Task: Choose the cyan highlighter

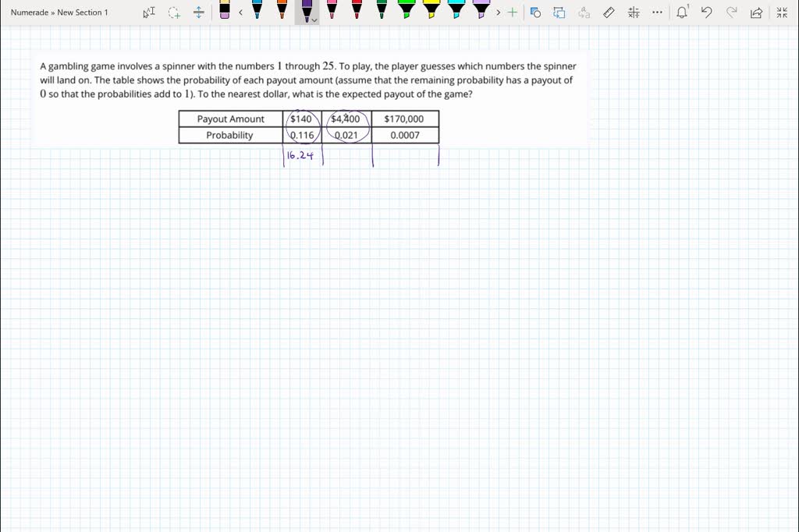Action: [x=456, y=10]
